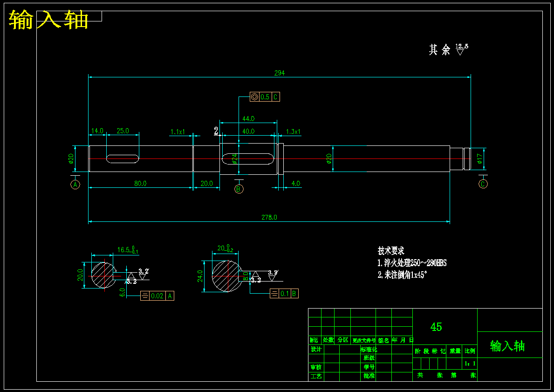The image size is (554, 392).
Task: Select the 4.0 dimension value
Action: click(296, 184)
